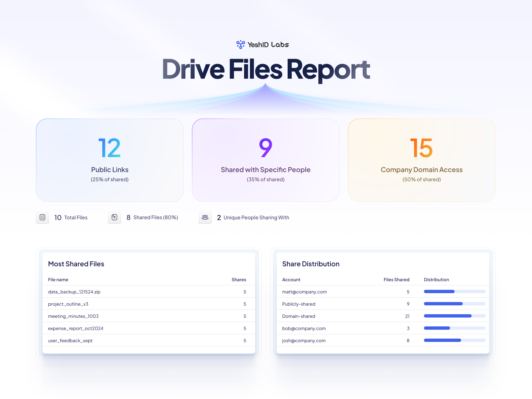532x399 pixels.
Task: Click the YeshID Labs brand text
Action: (268, 45)
